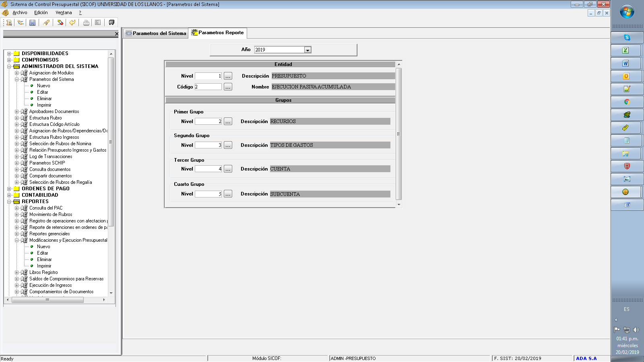Click the yellow undo arrow icon

pyautogui.click(x=72, y=23)
